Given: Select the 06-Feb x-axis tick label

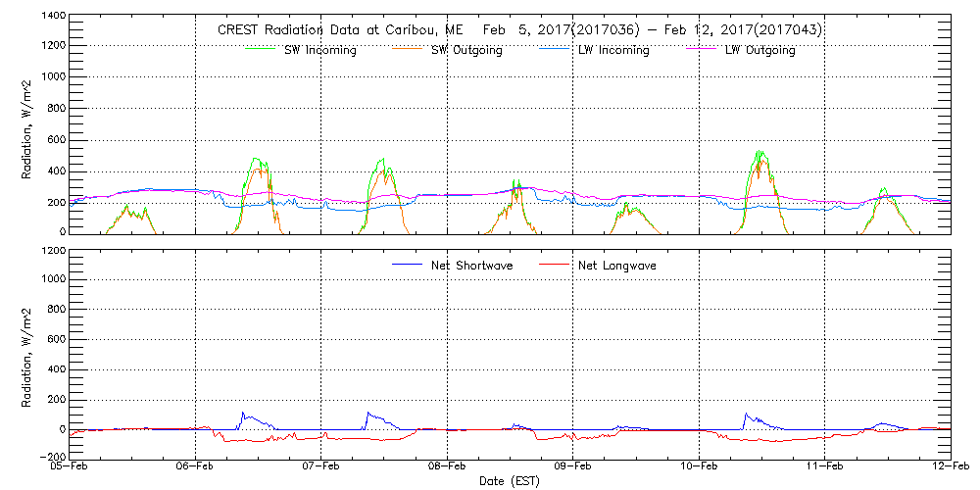Looking at the screenshot, I should (x=196, y=468).
